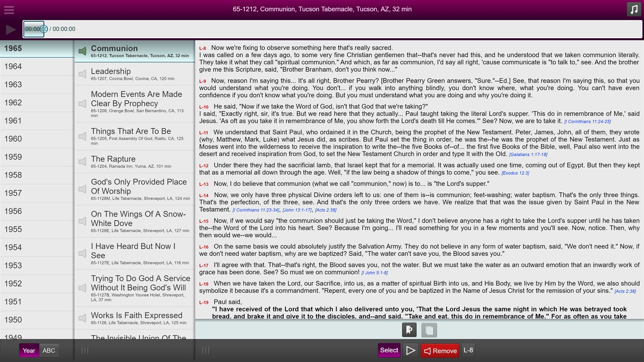Click the bookmark icon below the sermon text
This screenshot has width=644, height=362.
click(409, 329)
